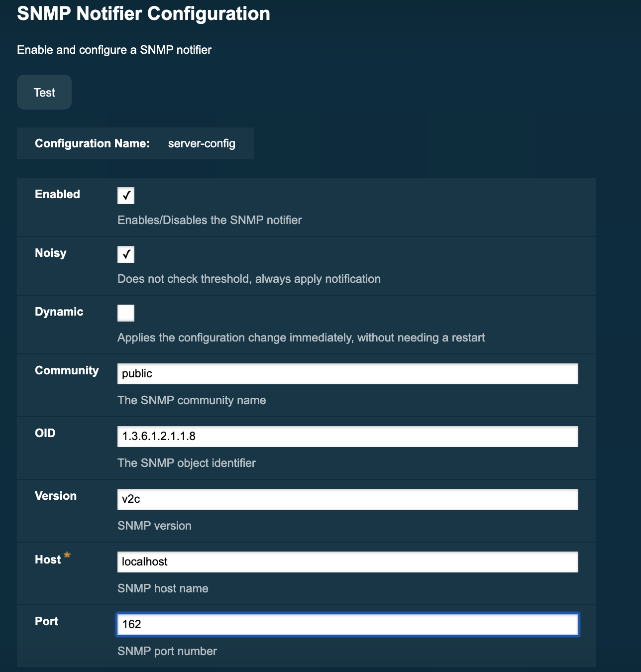Toggle the Noisy notification checkbox

[x=126, y=254]
